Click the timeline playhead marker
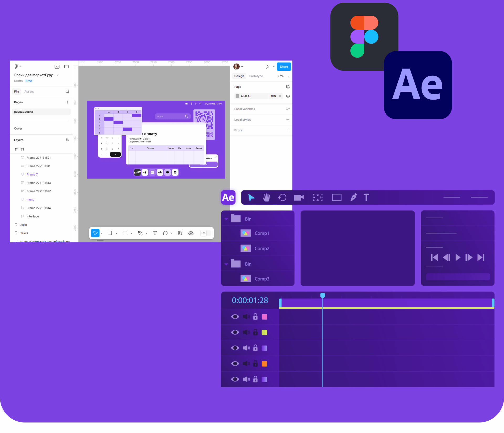This screenshot has height=433, width=504. [x=323, y=296]
